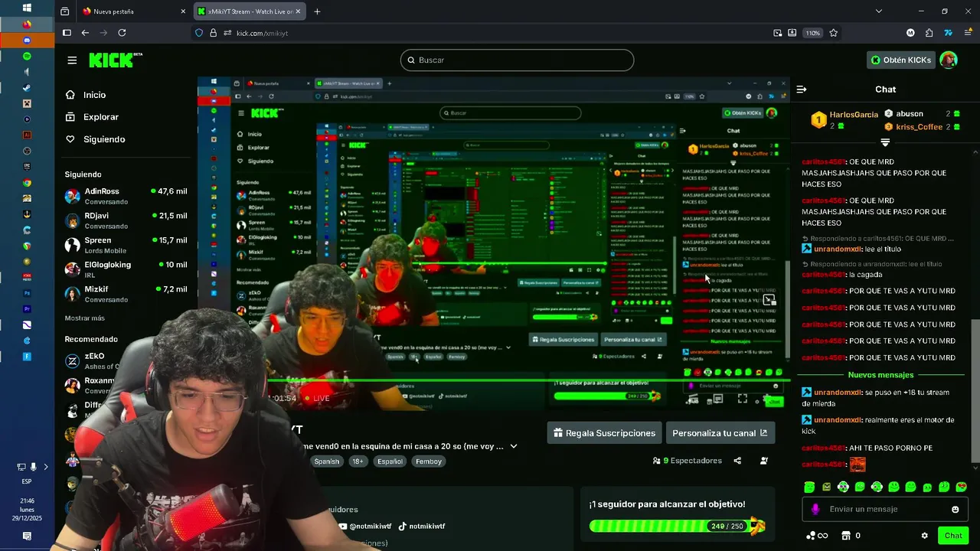Open AdinRoss channel in Siguiendo list
The height and width of the screenshot is (551, 980).
[126, 196]
